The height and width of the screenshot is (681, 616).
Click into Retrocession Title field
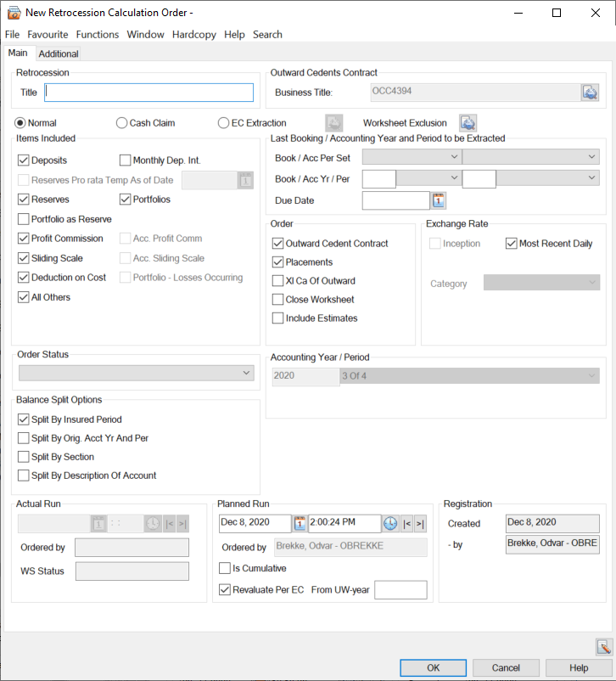point(148,93)
